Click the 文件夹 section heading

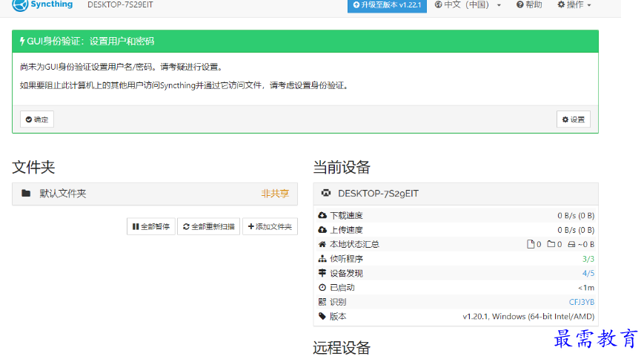[33, 167]
